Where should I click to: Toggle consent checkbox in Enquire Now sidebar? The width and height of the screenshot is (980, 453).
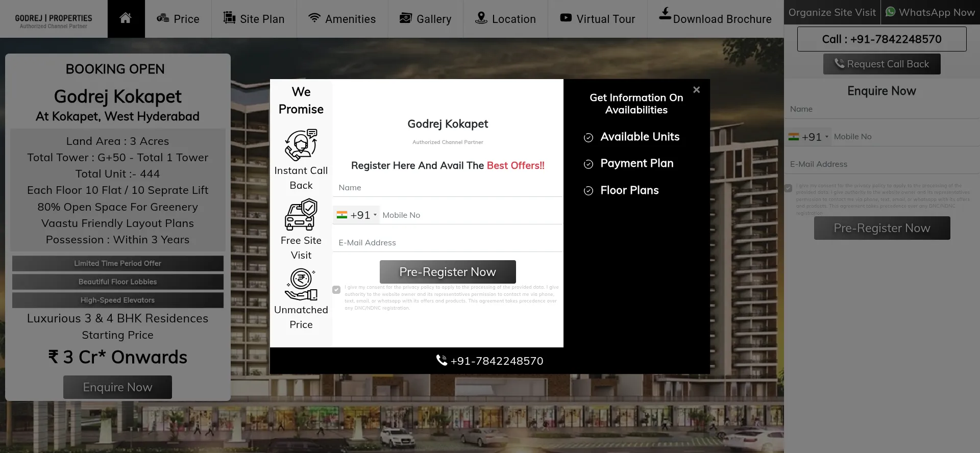[x=789, y=188]
